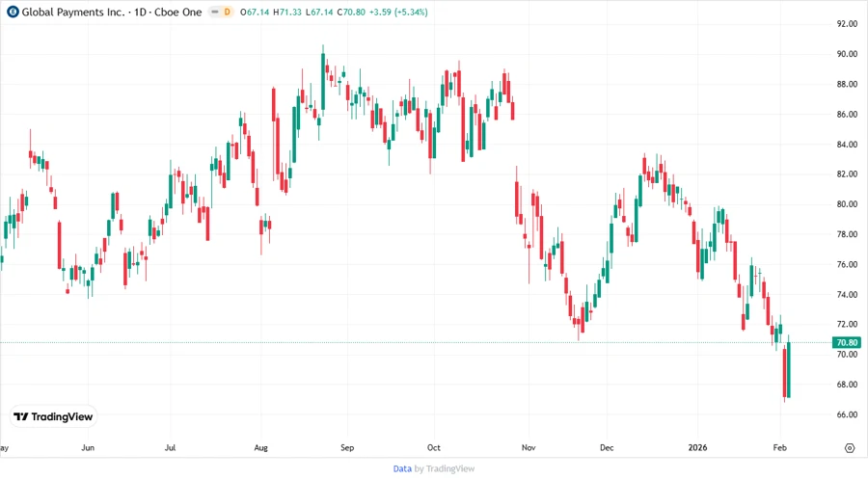Open chart settings gear icon
This screenshot has height=480, width=868.
tap(850, 448)
